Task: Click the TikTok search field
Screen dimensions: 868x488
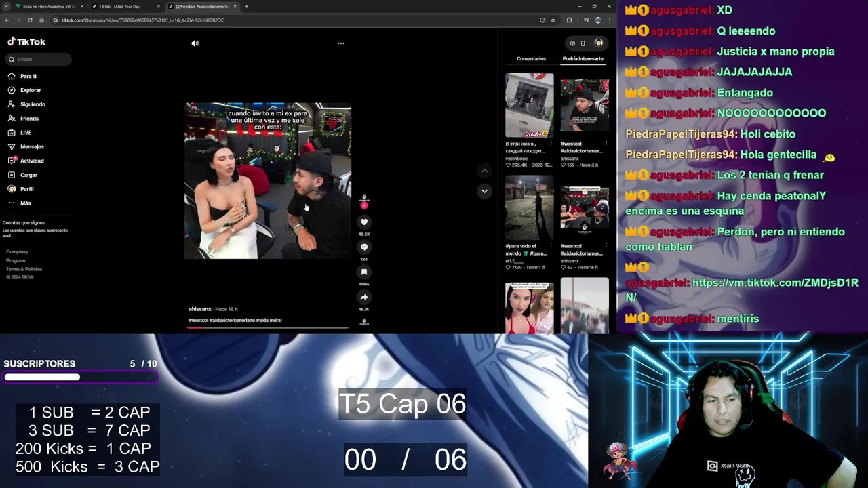Action: pyautogui.click(x=39, y=59)
